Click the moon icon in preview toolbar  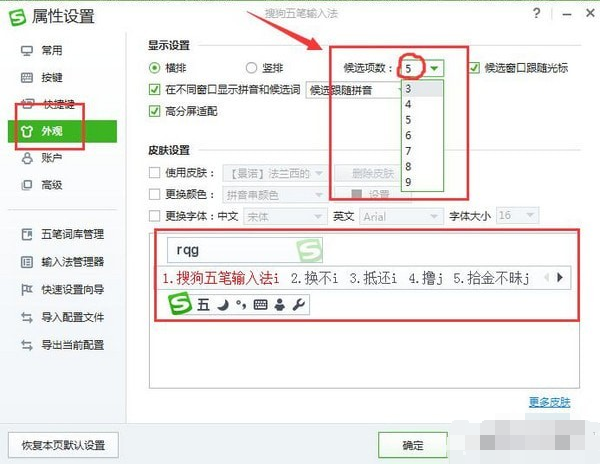coord(223,305)
